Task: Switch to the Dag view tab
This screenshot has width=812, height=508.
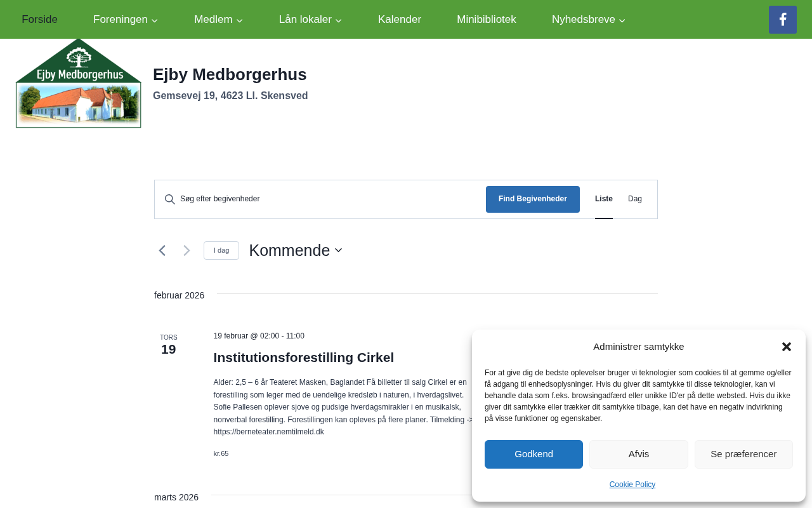Action: point(635,199)
